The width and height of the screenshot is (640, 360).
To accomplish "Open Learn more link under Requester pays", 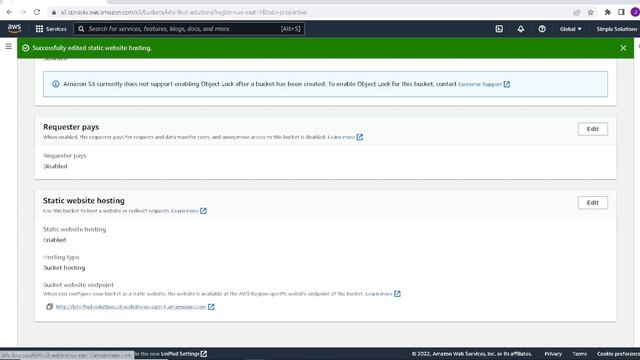I will point(341,137).
